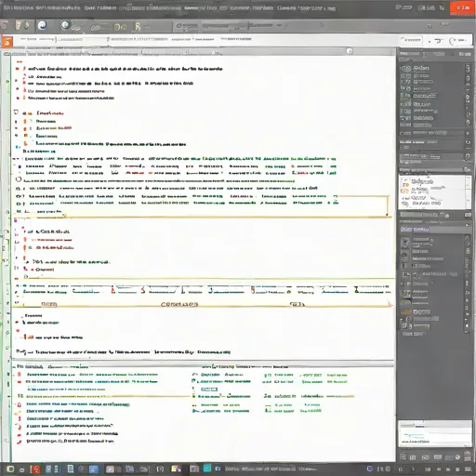Click the blue globe icon in the top toolbar
Screen dimensions: 476x476
tap(42, 25)
